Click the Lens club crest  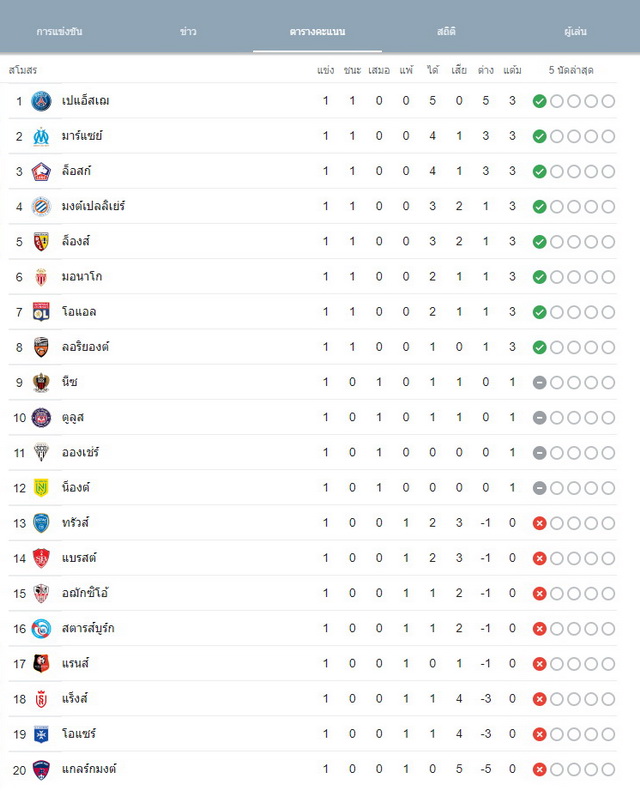click(x=41, y=242)
